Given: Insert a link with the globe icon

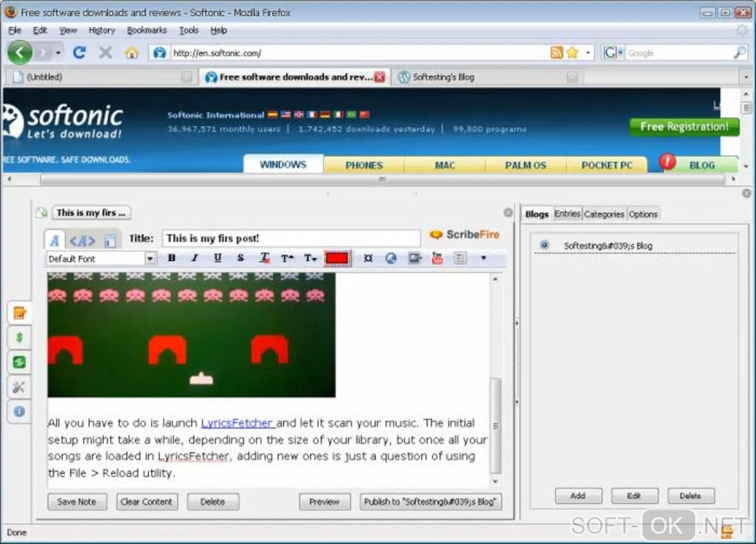Looking at the screenshot, I should 391,258.
